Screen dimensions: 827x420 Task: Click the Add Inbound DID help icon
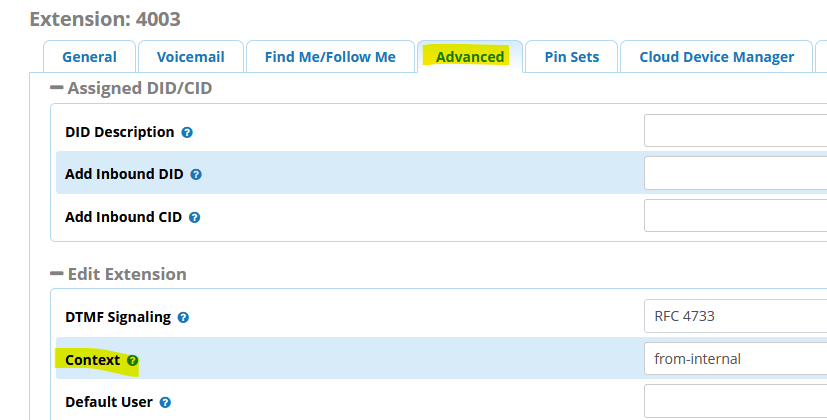(196, 174)
